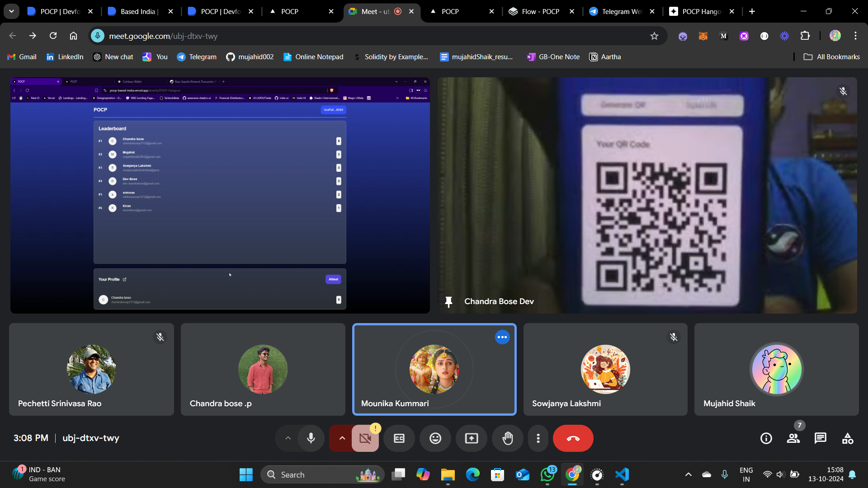This screenshot has height=488, width=868.
Task: Bookmark this page with star icon
Action: [x=654, y=36]
